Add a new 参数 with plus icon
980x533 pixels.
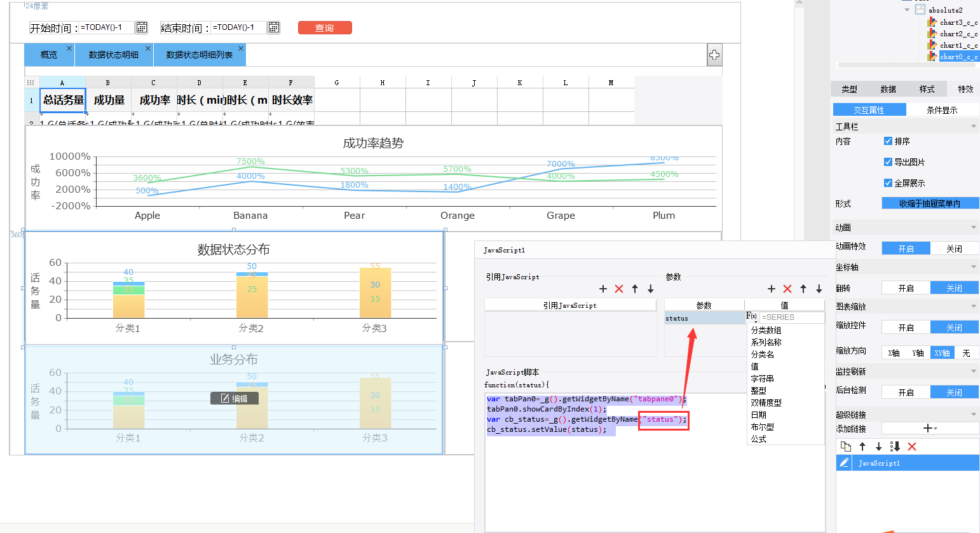click(772, 289)
